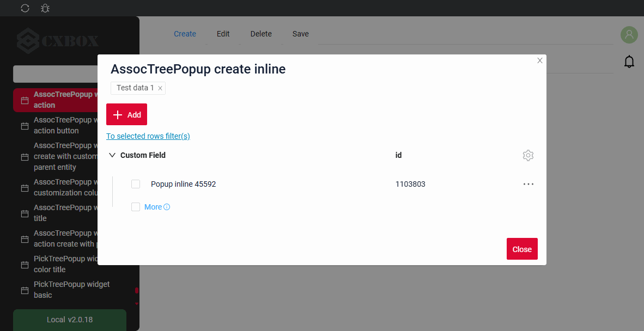Screen dimensions: 644x331
Task: Tick the checkbox for Popup inline 45592
Action: (136, 184)
